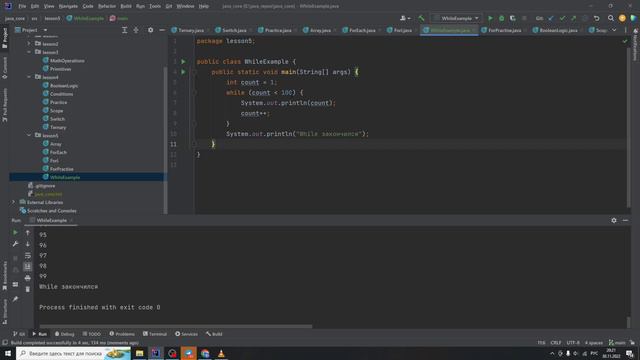Print the console output
This screenshot has width=640, height=360.
[x=28, y=278]
